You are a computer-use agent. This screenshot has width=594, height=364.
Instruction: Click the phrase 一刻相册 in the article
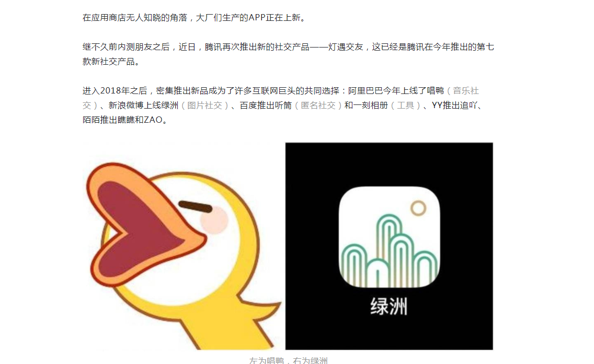coord(371,105)
